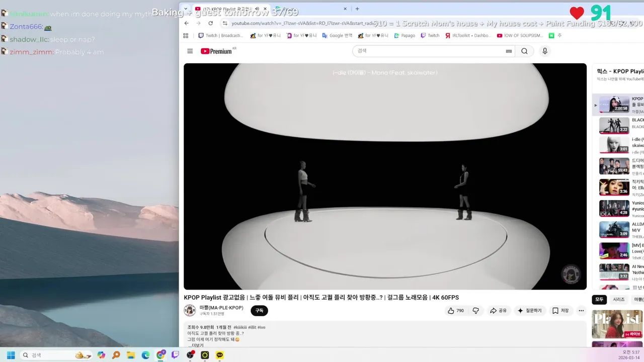Image resolution: width=644 pixels, height=362 pixels.
Task: Open the Papago bookmark
Action: [404, 36]
